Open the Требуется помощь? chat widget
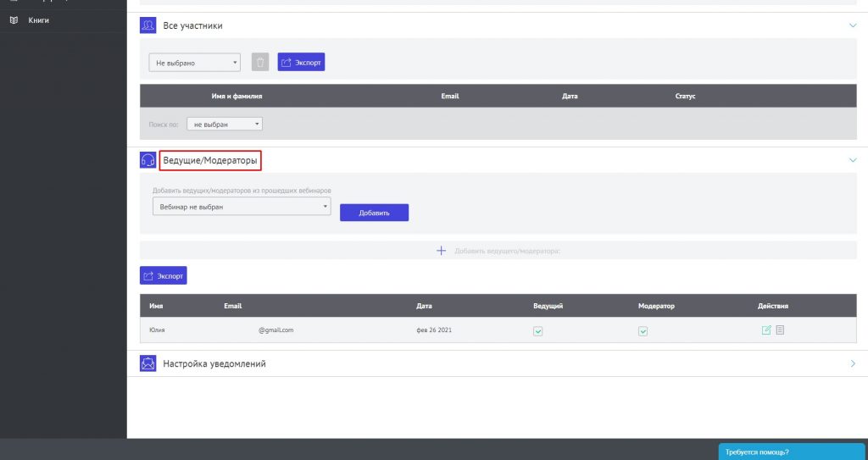 coord(792,452)
